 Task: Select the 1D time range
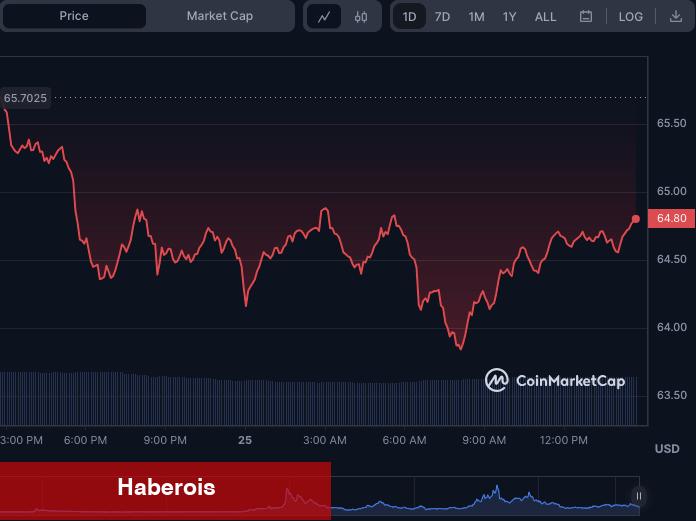(409, 17)
